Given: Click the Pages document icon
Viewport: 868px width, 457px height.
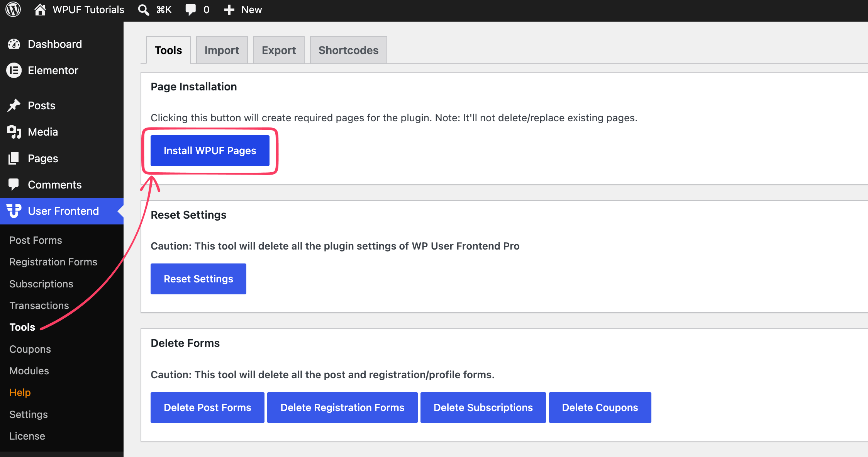Looking at the screenshot, I should click(x=14, y=158).
